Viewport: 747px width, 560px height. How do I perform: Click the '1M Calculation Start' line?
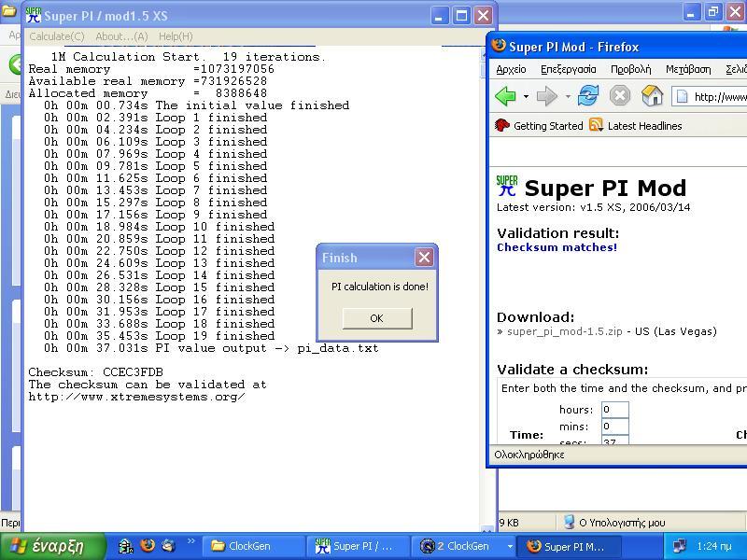[x=189, y=57]
